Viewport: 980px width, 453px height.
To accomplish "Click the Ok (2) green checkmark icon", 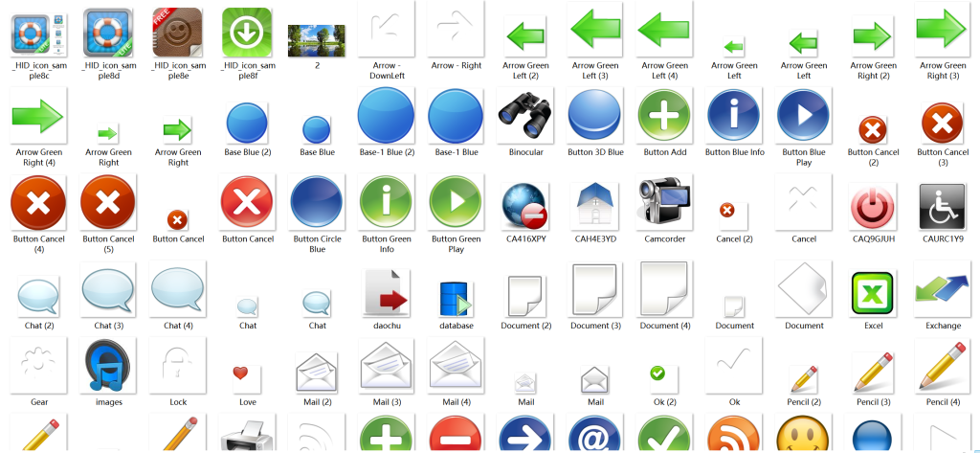I will tap(657, 373).
